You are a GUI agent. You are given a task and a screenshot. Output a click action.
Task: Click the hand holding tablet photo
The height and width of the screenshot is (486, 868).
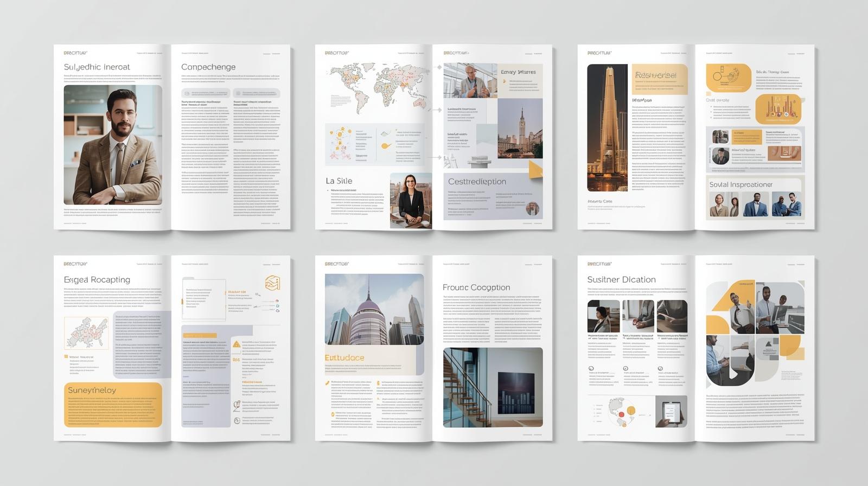[671, 411]
